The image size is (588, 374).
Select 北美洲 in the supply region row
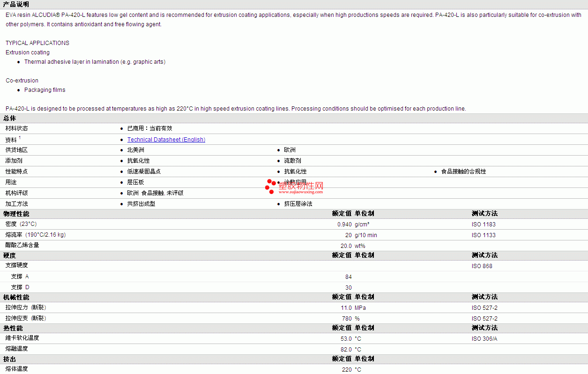click(136, 150)
